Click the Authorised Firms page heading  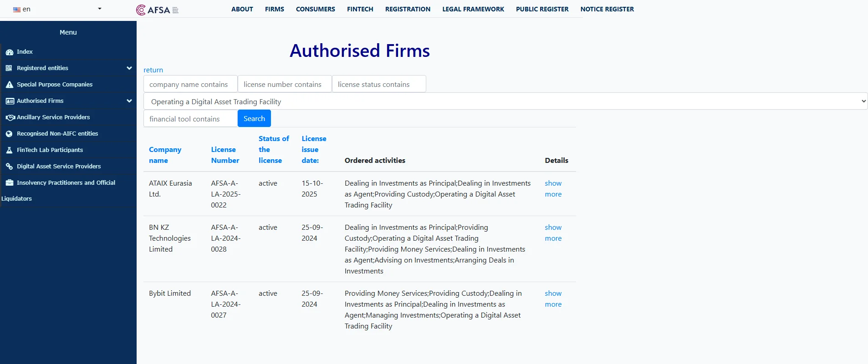[360, 51]
